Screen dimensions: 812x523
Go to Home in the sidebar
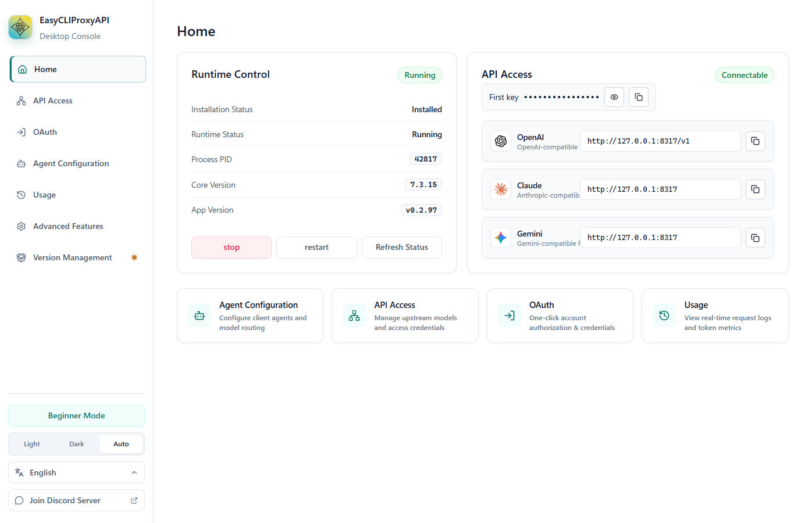(78, 69)
